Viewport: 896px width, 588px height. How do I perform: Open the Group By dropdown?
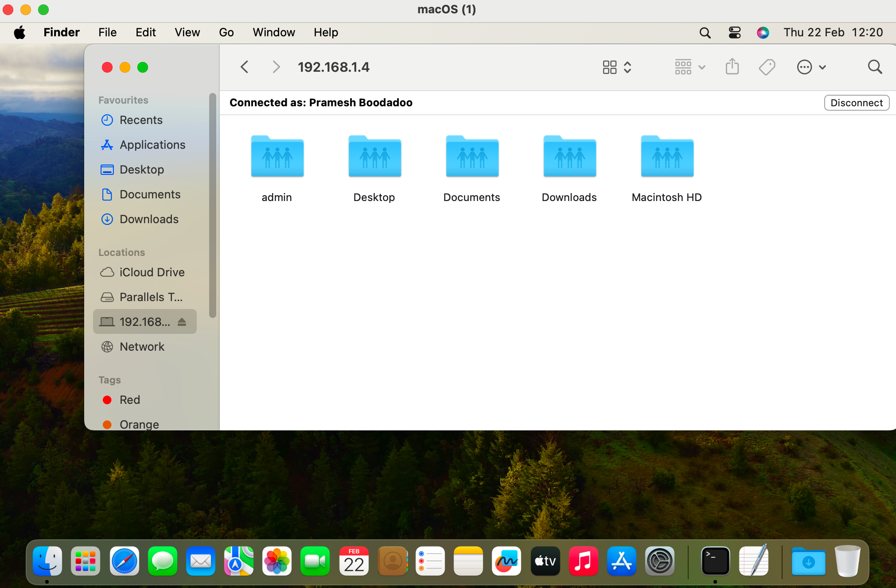690,67
